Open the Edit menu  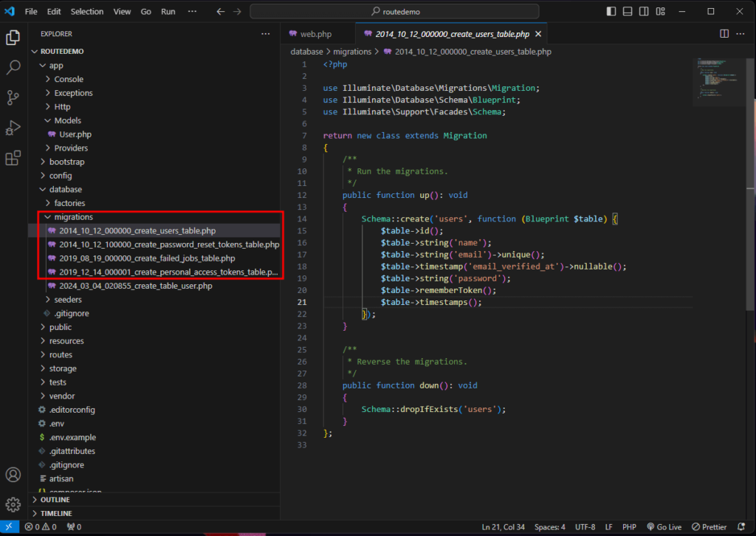coord(54,12)
